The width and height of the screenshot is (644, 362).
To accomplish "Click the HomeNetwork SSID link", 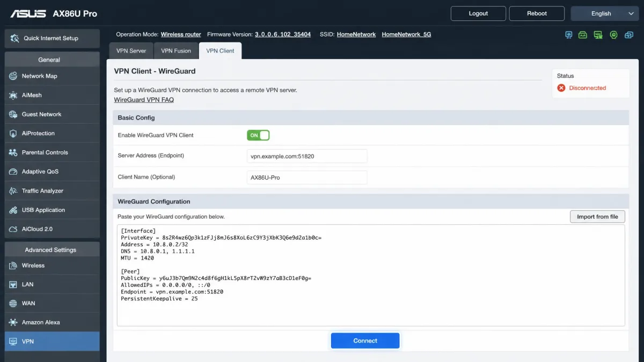I will pyautogui.click(x=356, y=34).
